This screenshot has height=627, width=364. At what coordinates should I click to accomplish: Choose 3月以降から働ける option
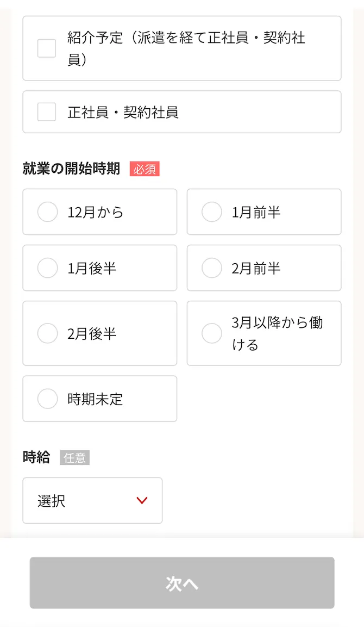tap(211, 333)
